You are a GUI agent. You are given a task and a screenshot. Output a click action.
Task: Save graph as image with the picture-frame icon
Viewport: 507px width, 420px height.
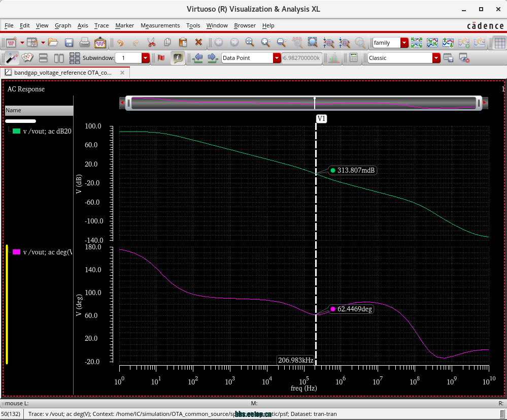100,43
